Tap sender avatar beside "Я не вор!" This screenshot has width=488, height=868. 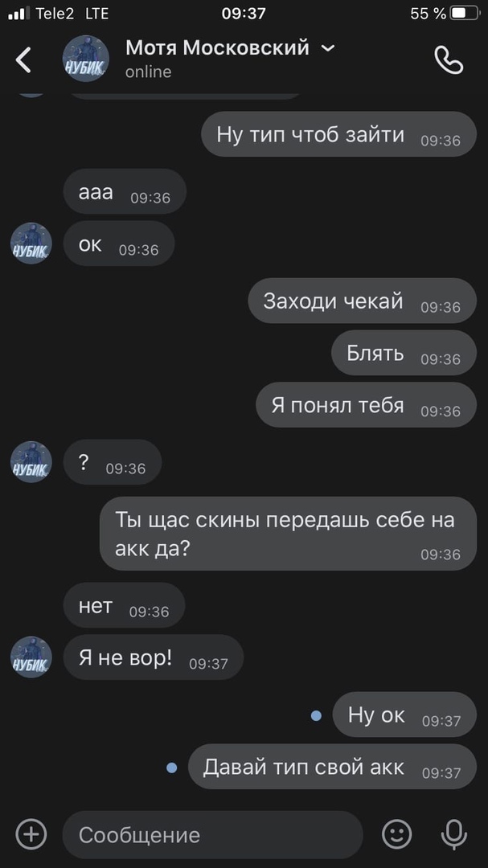pyautogui.click(x=31, y=657)
